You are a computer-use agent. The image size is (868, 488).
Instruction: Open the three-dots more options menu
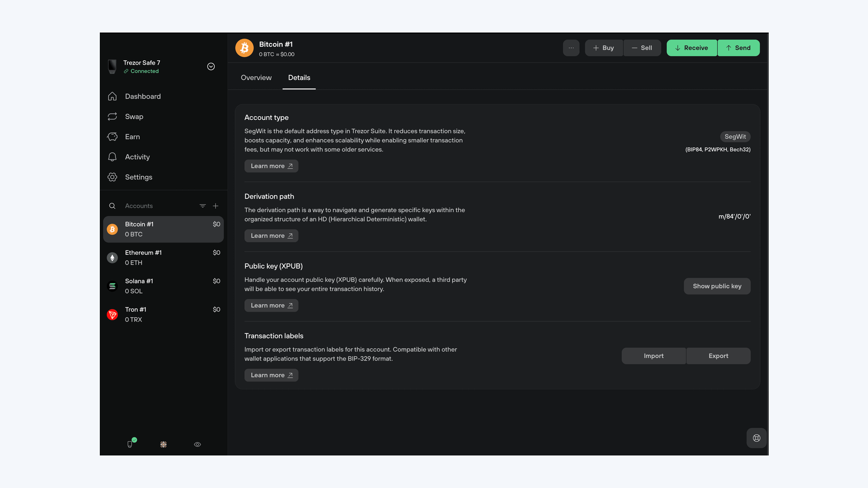(x=571, y=48)
